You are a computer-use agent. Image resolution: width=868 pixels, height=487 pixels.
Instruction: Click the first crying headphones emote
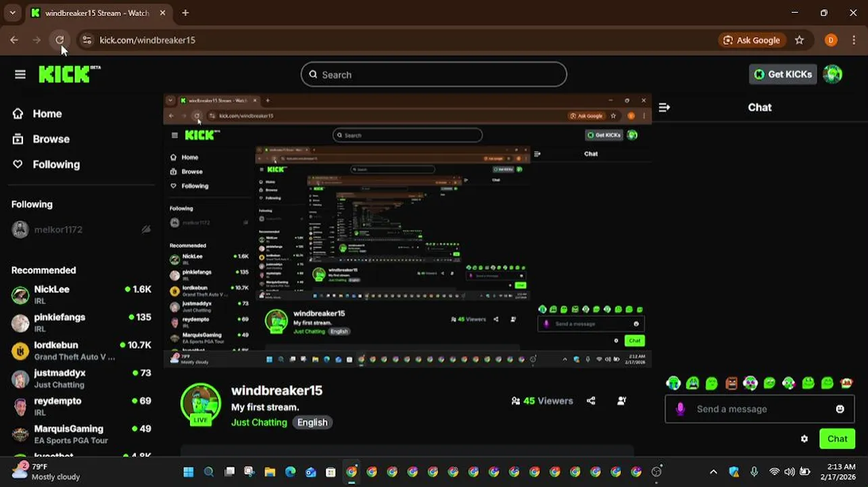[x=673, y=384]
